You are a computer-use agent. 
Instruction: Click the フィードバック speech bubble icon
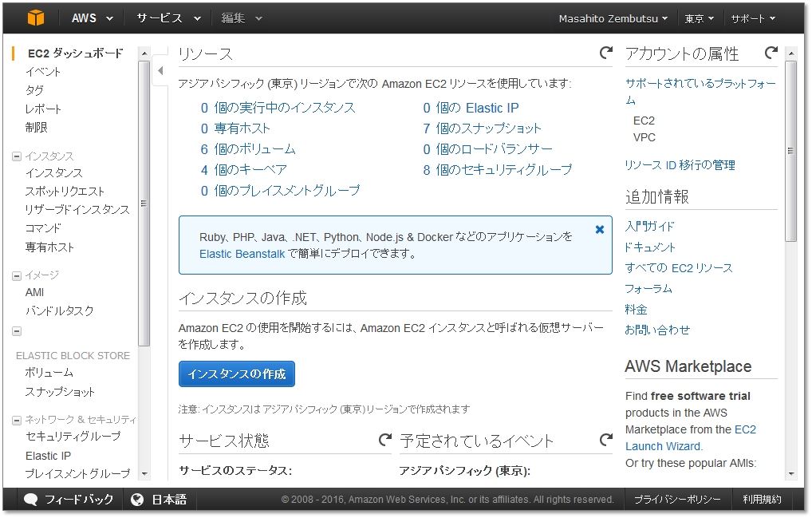tap(30, 500)
